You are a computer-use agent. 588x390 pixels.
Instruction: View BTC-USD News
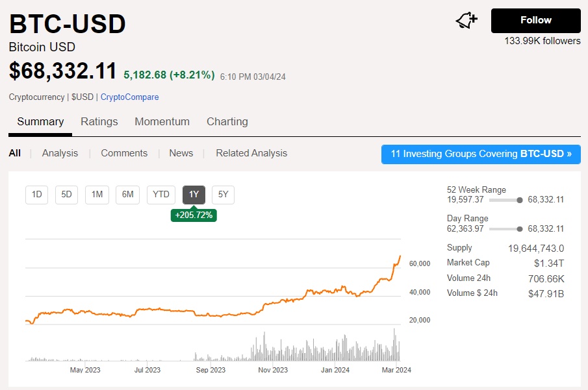click(181, 153)
